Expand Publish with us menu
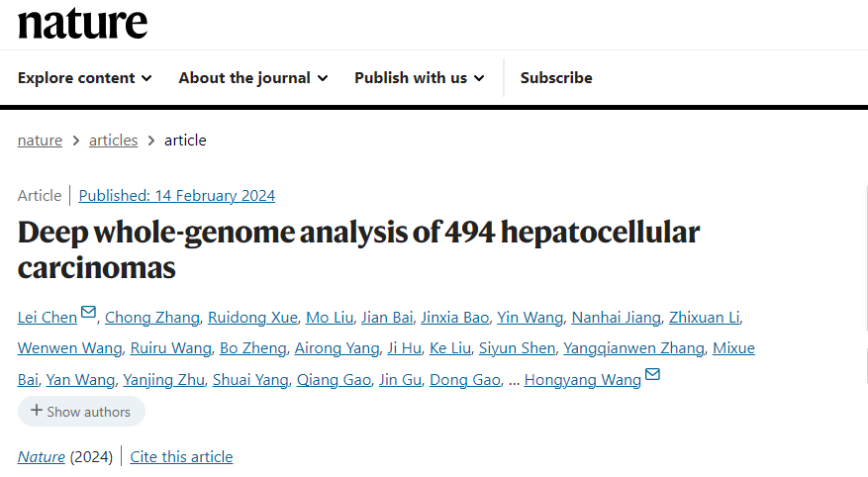The image size is (868, 477). coord(419,78)
